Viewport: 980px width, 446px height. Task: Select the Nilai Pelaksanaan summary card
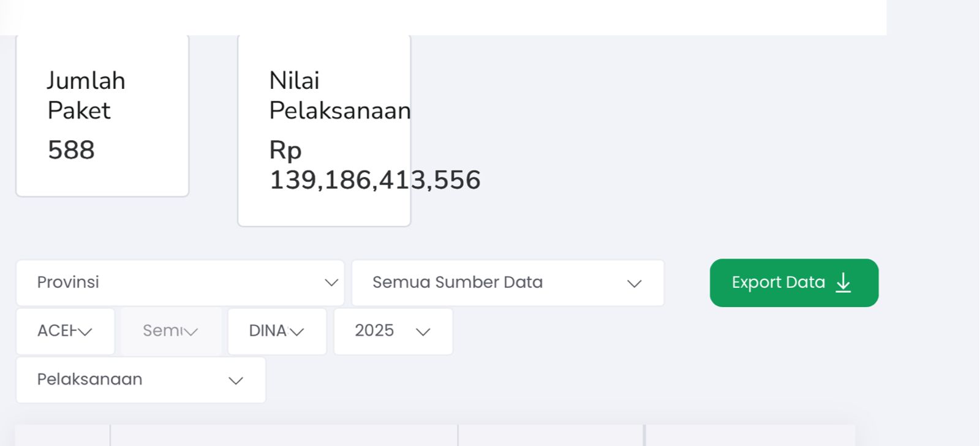[323, 129]
